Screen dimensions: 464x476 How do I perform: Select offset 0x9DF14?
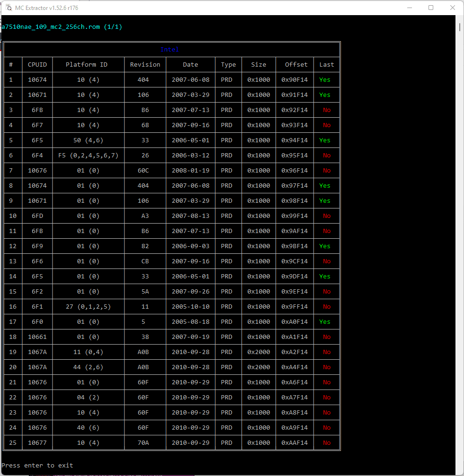[x=294, y=277]
